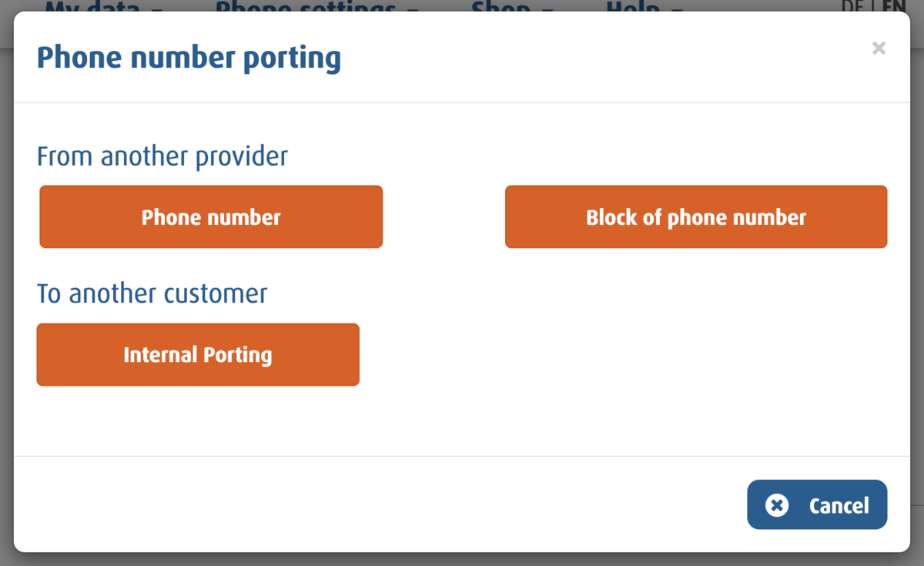924x566 pixels.
Task: Click the To another customer heading
Action: click(152, 293)
